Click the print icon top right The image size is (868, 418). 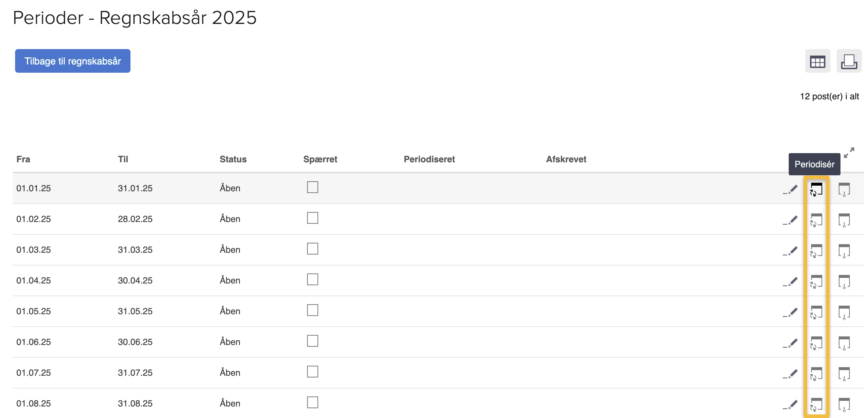[849, 61]
